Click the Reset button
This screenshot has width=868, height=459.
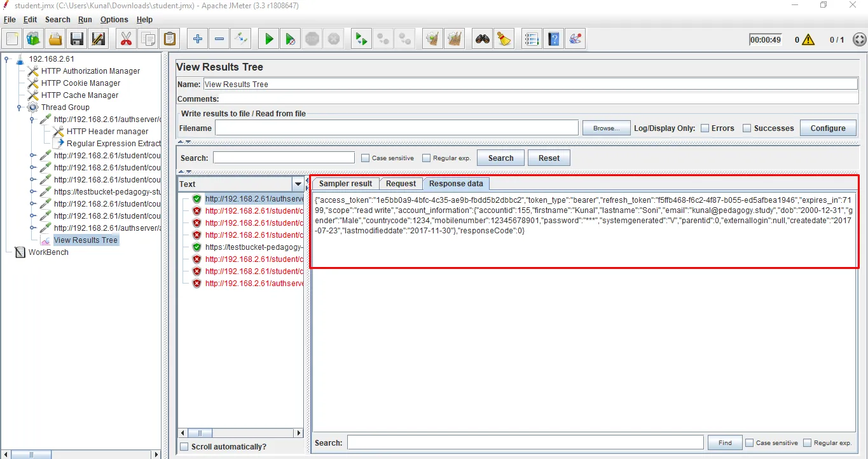click(x=549, y=158)
